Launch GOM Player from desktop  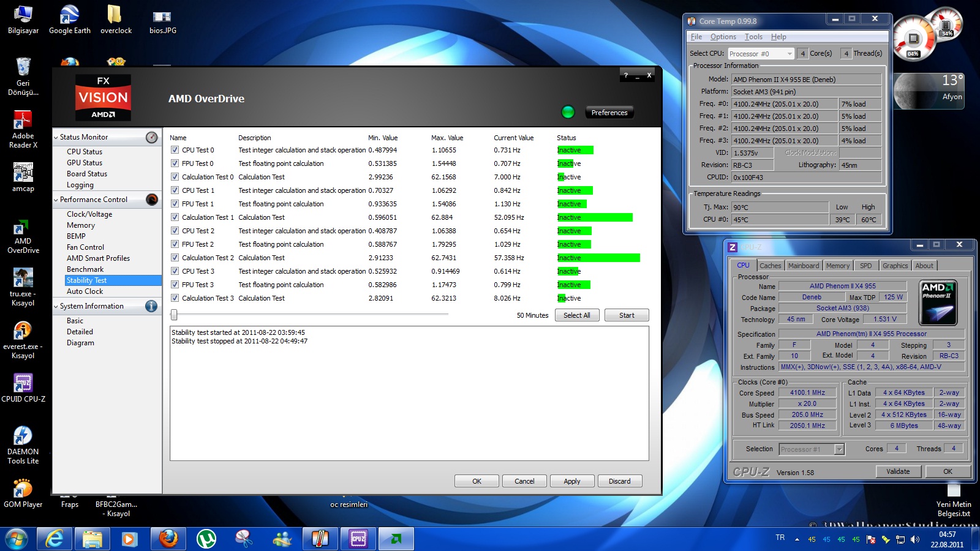point(23,493)
